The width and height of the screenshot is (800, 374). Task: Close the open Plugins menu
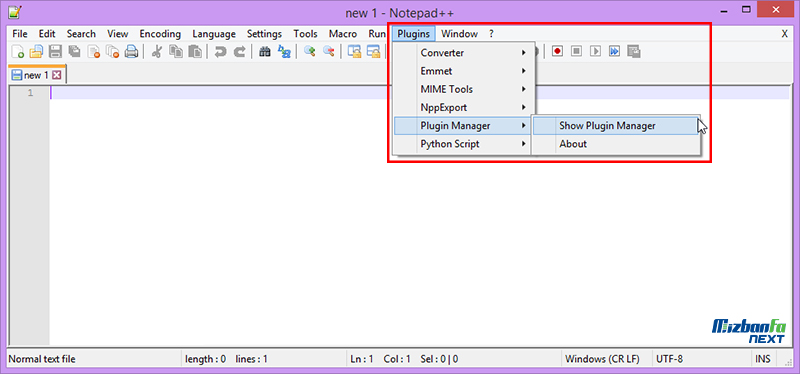click(414, 34)
